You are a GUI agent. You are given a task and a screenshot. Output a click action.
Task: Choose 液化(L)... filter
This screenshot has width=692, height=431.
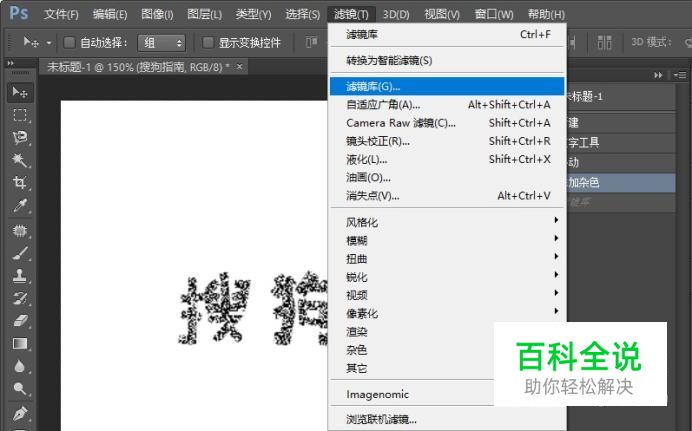[x=447, y=159]
